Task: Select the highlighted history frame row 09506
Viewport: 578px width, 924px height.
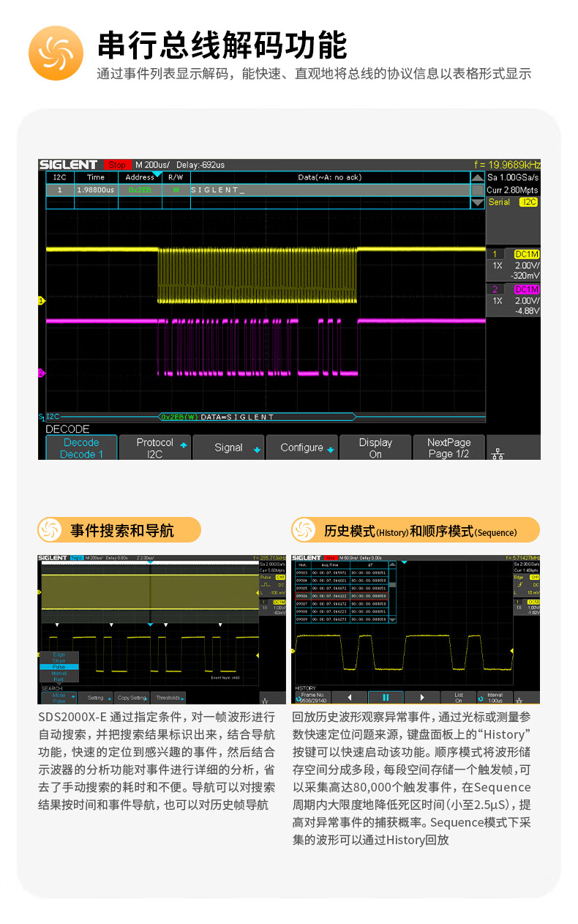Action: 340,596
